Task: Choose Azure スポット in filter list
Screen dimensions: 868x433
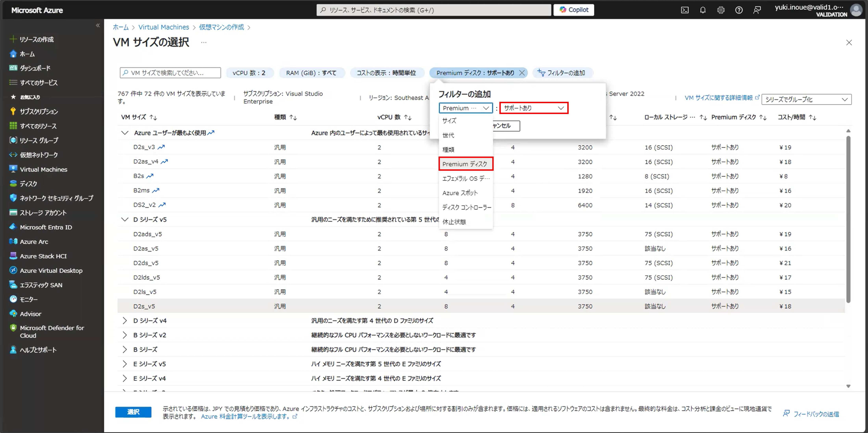Action: click(466, 193)
